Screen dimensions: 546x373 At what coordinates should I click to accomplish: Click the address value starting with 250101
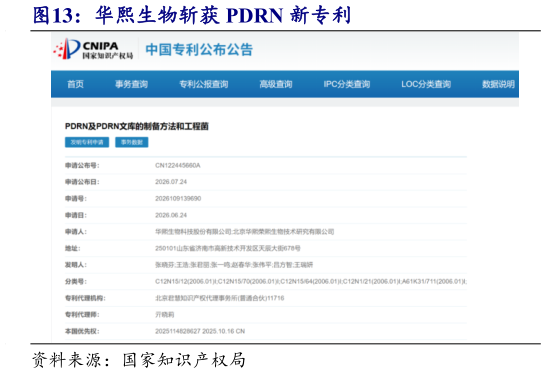point(228,248)
